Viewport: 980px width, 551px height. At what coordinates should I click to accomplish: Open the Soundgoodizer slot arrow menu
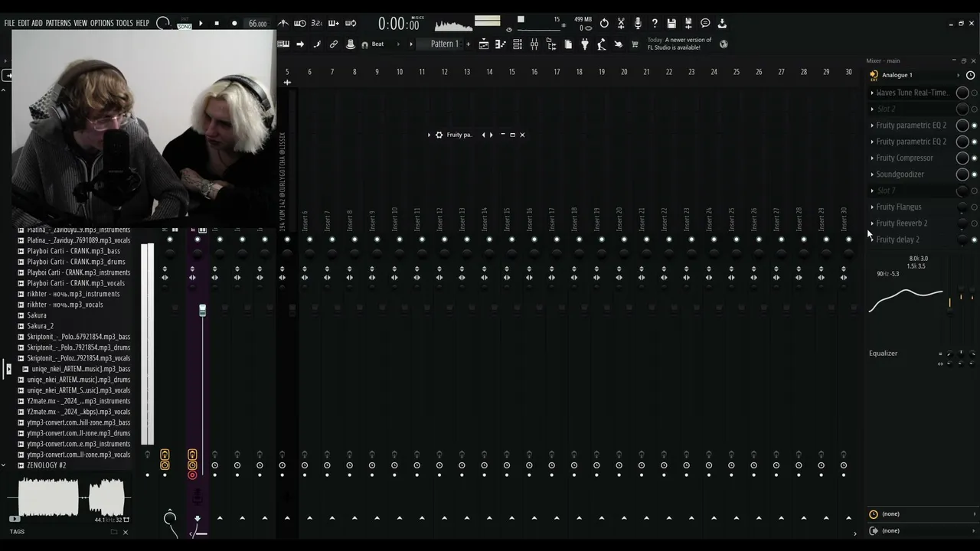pyautogui.click(x=872, y=174)
